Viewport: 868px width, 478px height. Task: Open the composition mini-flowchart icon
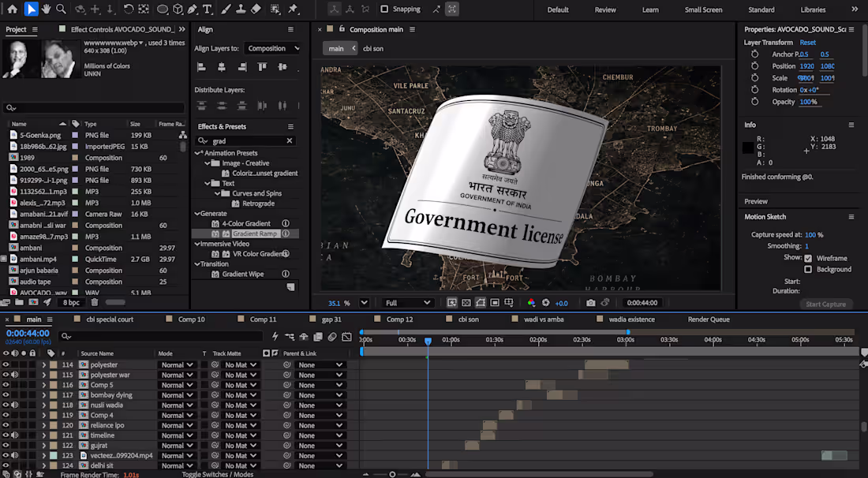(290, 336)
